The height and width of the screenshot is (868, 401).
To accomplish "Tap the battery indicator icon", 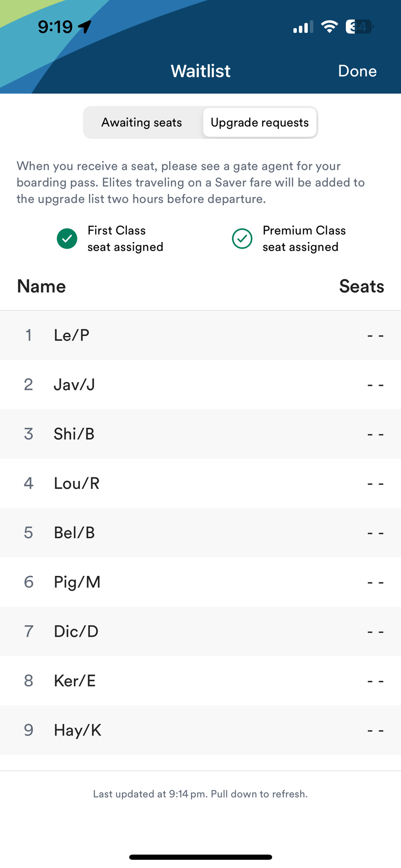I will [359, 27].
